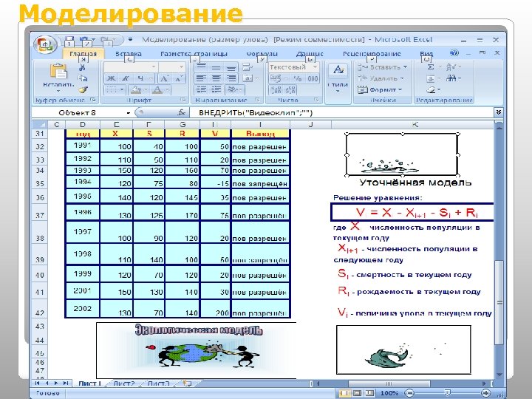Click the 000 thousands separator button
The width and height of the screenshot is (532, 399).
pyautogui.click(x=313, y=79)
